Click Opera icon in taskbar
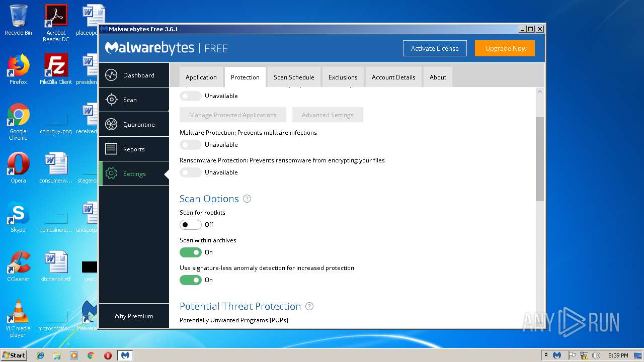 click(x=108, y=355)
